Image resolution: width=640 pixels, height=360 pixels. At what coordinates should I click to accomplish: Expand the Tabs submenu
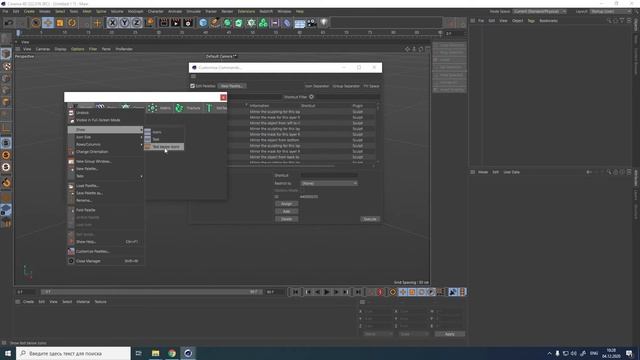tap(106, 176)
